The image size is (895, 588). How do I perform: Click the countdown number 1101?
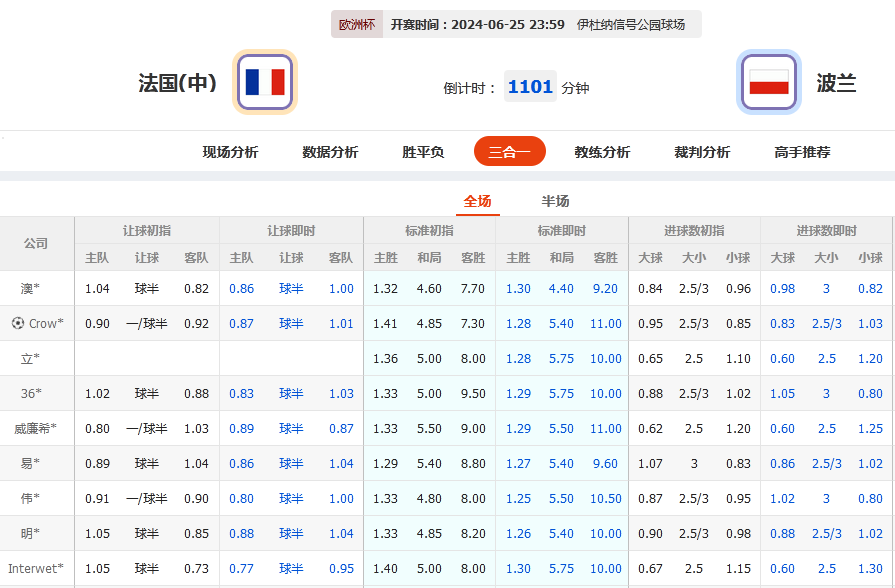point(530,87)
